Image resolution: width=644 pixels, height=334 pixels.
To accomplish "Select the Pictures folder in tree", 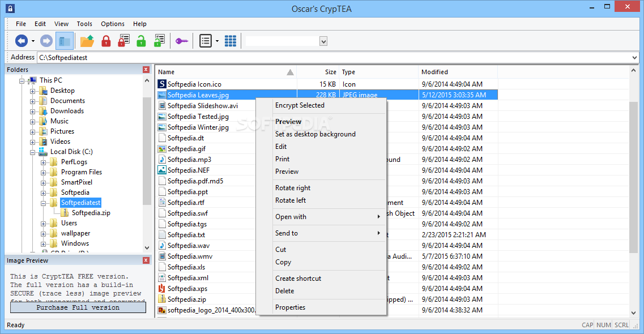I will (62, 131).
